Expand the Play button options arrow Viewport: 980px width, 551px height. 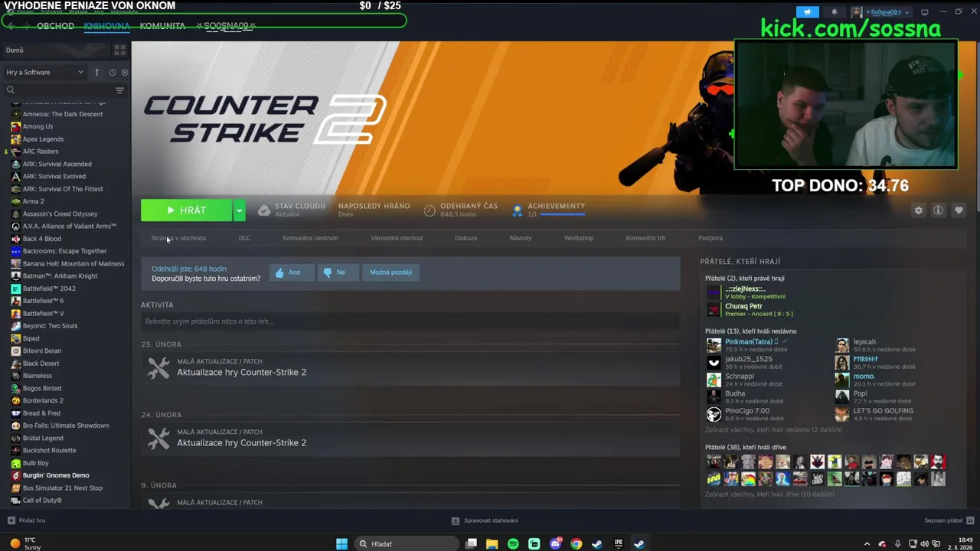(x=239, y=210)
